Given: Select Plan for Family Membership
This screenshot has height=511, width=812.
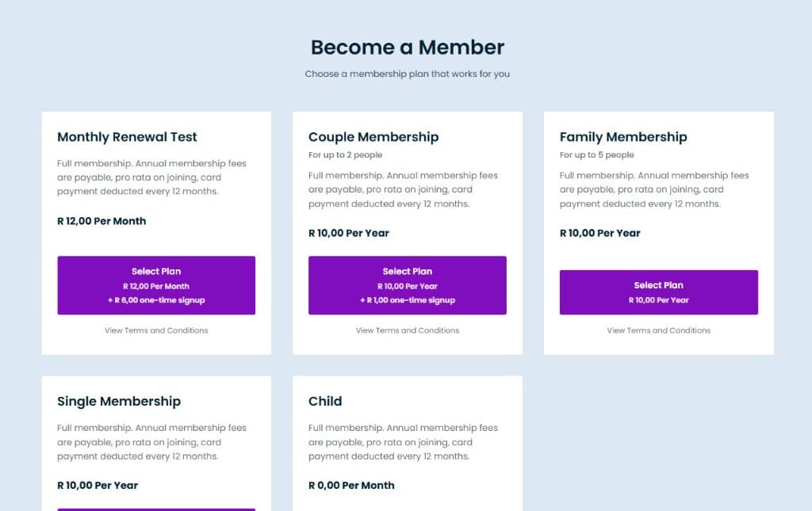Looking at the screenshot, I should pyautogui.click(x=658, y=292).
